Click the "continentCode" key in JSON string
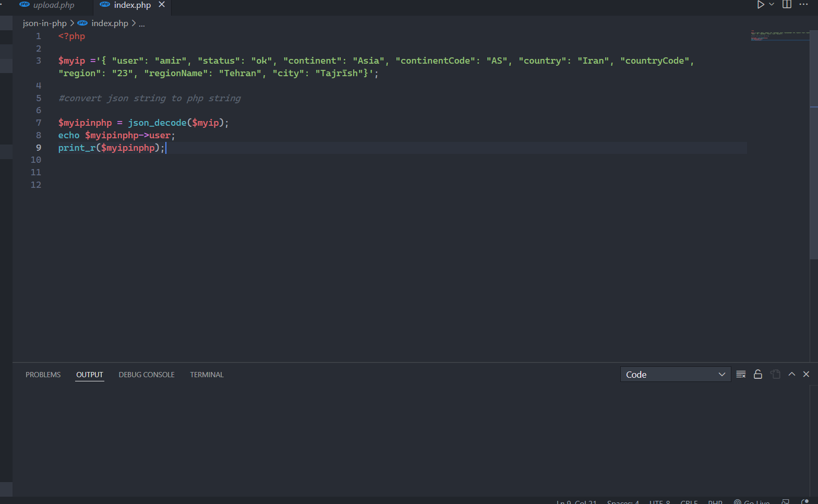 click(x=435, y=61)
